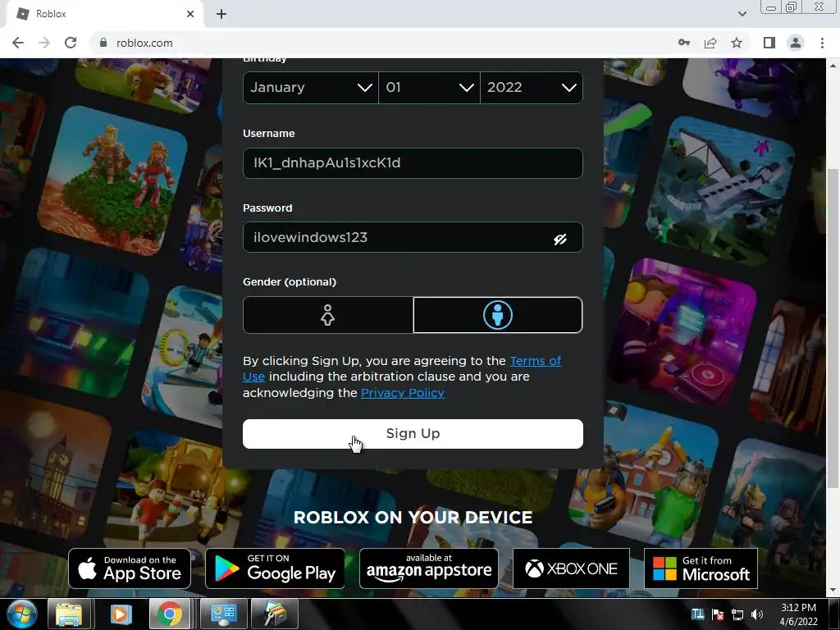Viewport: 840px width, 630px height.
Task: Open the volume speaker tray icon
Action: pyautogui.click(x=757, y=614)
